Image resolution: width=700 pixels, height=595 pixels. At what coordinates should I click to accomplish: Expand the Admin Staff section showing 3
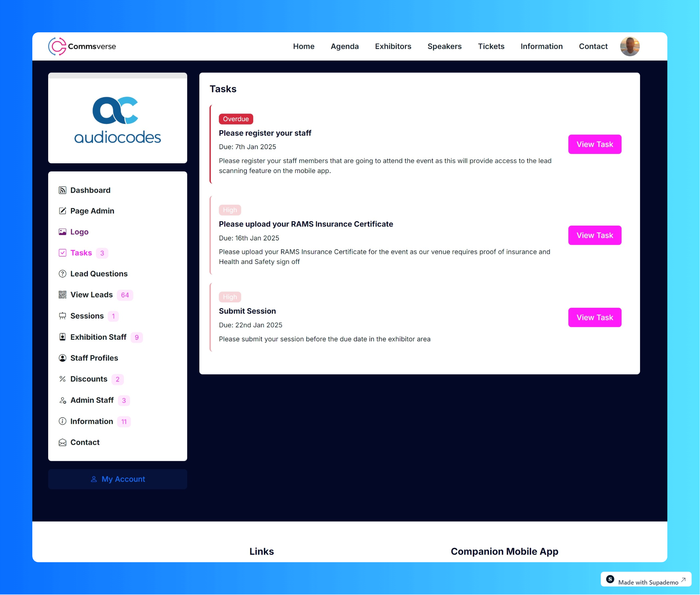pyautogui.click(x=92, y=400)
